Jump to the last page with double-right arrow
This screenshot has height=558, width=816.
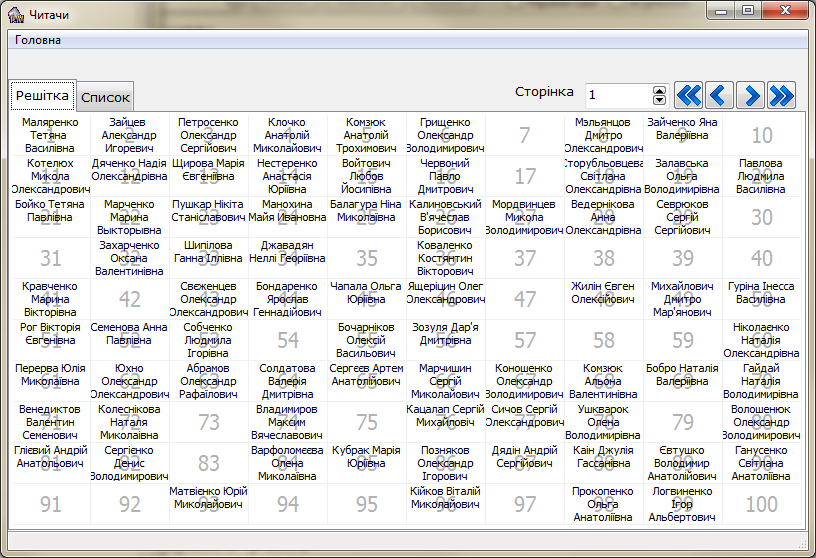point(781,95)
